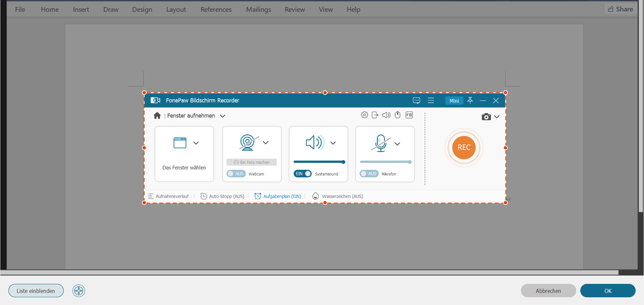Click the OK button
Viewport: 644px width, 305px height.
click(608, 291)
